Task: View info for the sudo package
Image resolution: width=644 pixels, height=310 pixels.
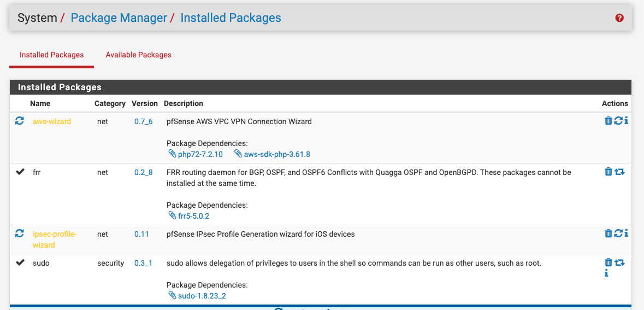Action: click(x=606, y=273)
